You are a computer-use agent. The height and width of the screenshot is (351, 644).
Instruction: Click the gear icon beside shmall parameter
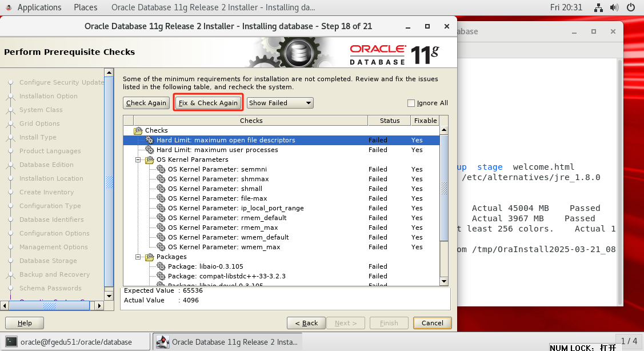coord(161,189)
